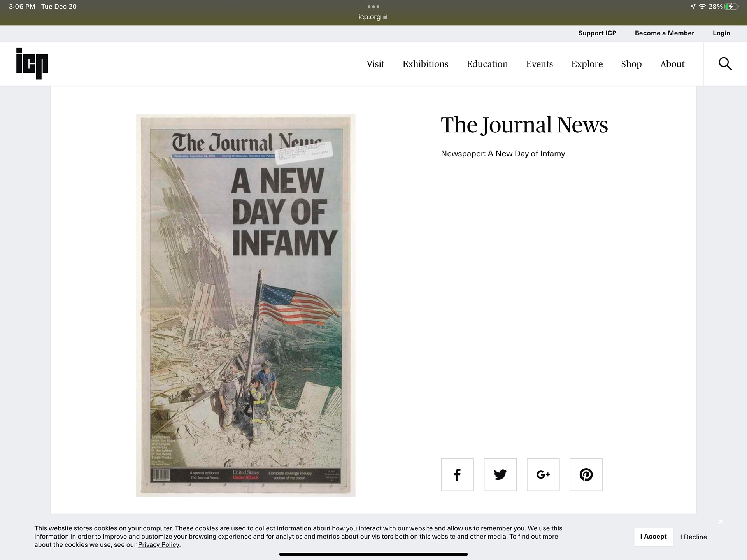Go to the Events section
Image resolution: width=747 pixels, height=560 pixels.
[539, 64]
